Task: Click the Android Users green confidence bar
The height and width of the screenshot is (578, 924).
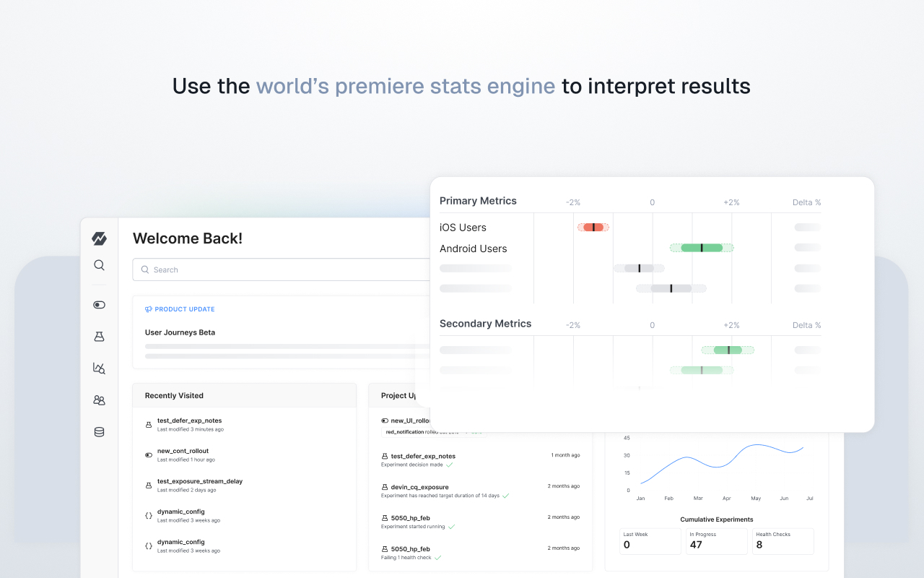Action: 702,248
